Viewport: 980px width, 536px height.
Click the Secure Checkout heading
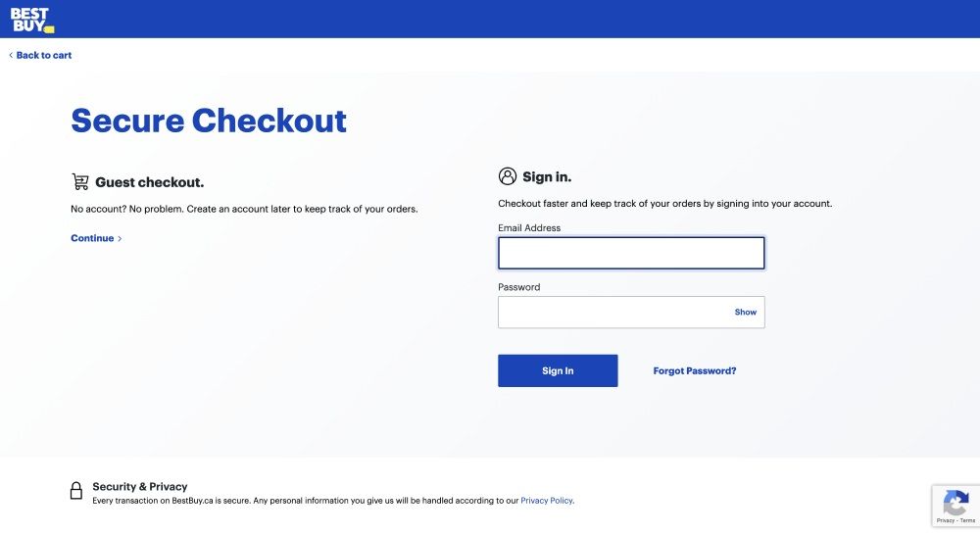[209, 121]
